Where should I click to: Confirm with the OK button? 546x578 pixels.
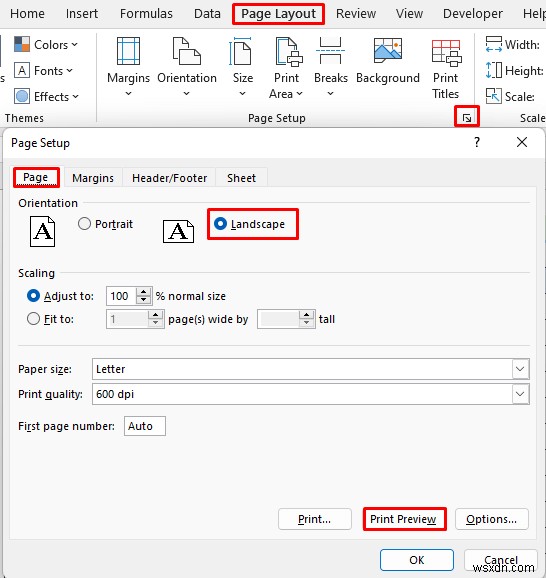pyautogui.click(x=417, y=560)
